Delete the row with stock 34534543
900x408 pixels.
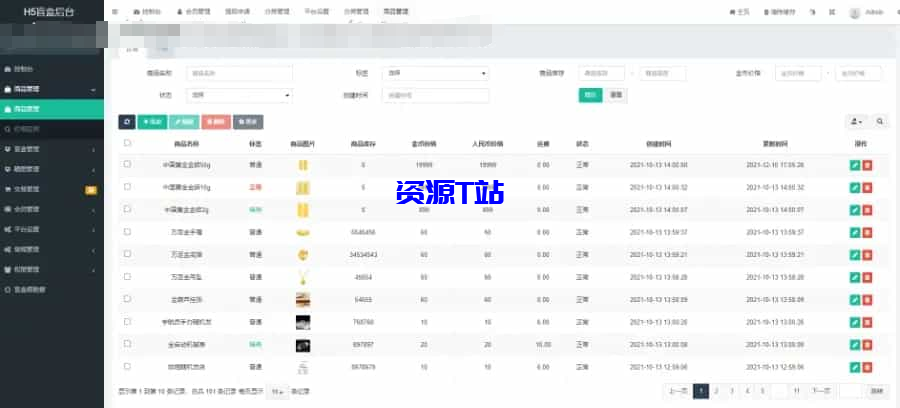[867, 255]
